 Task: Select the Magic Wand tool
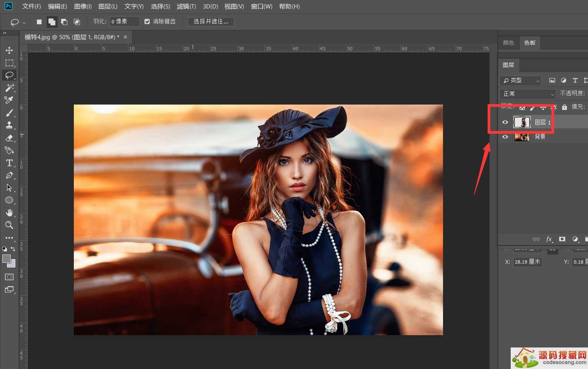(9, 88)
